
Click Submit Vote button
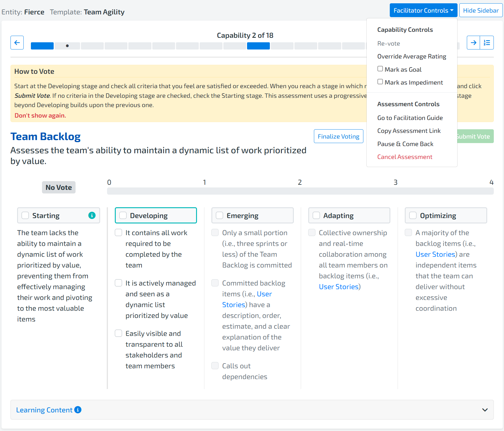pyautogui.click(x=475, y=136)
